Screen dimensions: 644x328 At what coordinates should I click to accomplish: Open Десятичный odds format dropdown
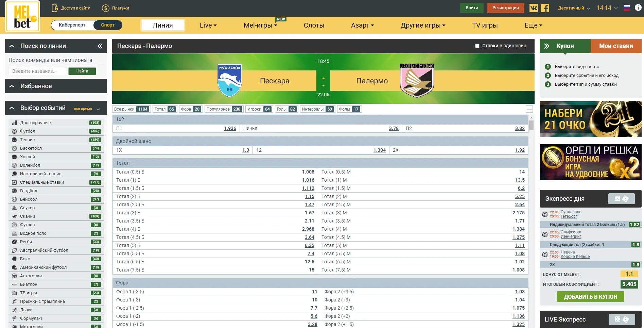[574, 8]
